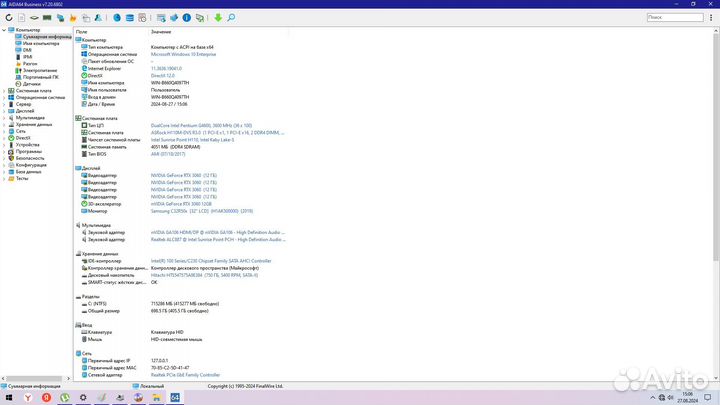Select Электропитание in the left tree

click(x=40, y=70)
